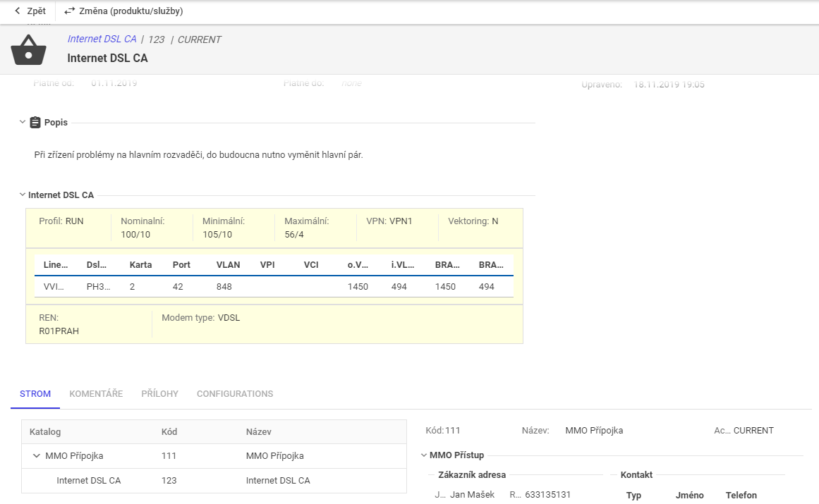The image size is (819, 504).
Task: Go back using Zpět button
Action: (30, 11)
